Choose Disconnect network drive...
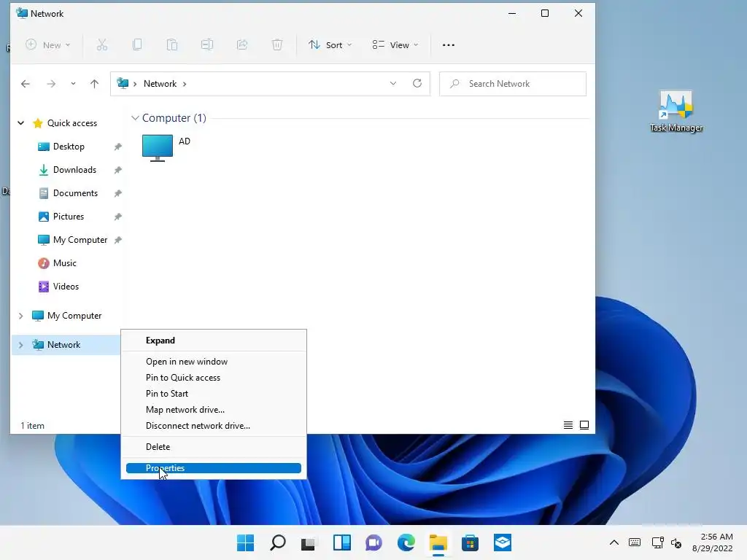This screenshot has height=560, width=747. (x=214, y=426)
